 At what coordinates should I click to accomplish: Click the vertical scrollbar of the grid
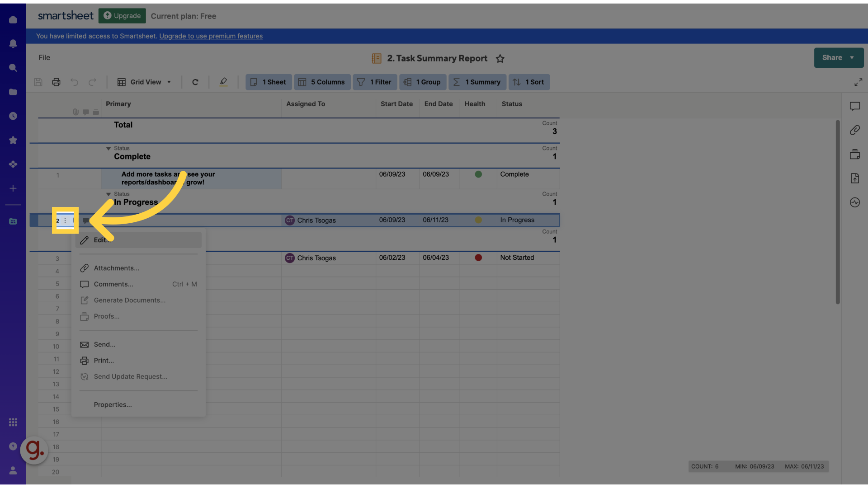837,212
